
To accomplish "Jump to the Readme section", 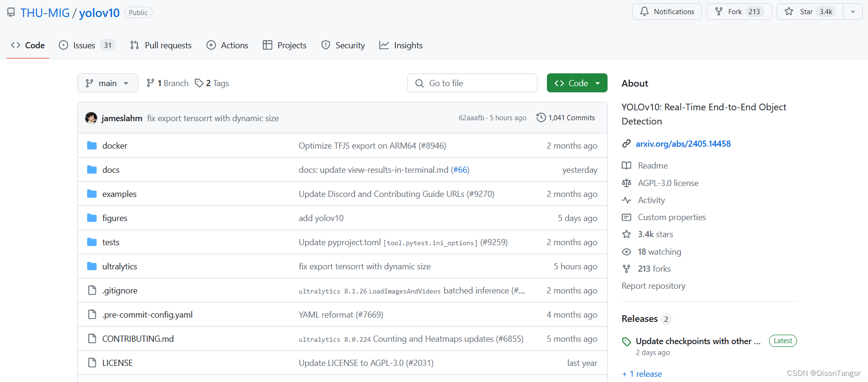I will pyautogui.click(x=653, y=166).
